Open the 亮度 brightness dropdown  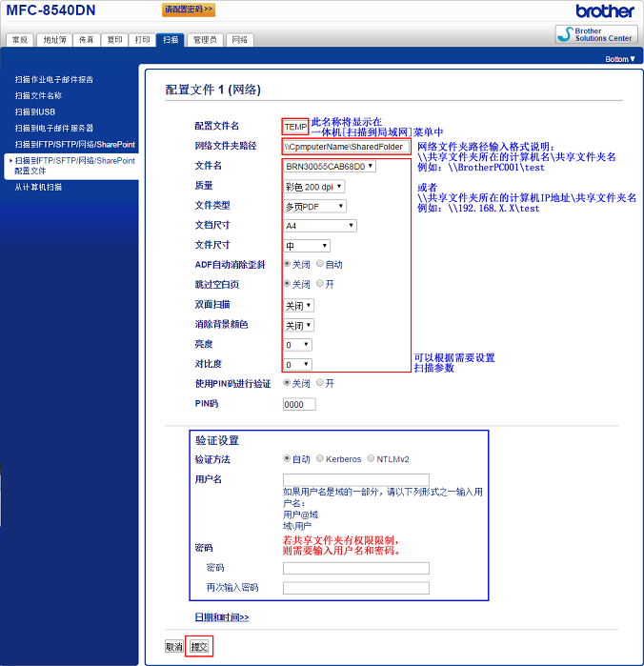point(297,344)
